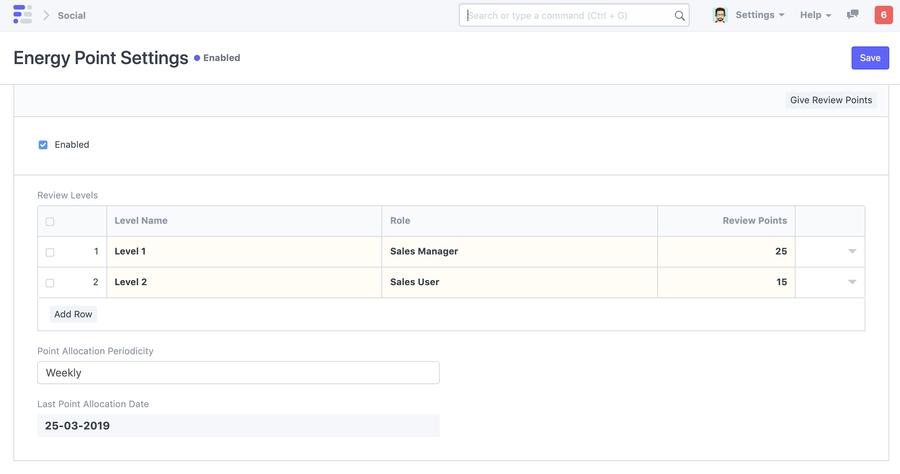Click the app logo home icon

[x=22, y=15]
